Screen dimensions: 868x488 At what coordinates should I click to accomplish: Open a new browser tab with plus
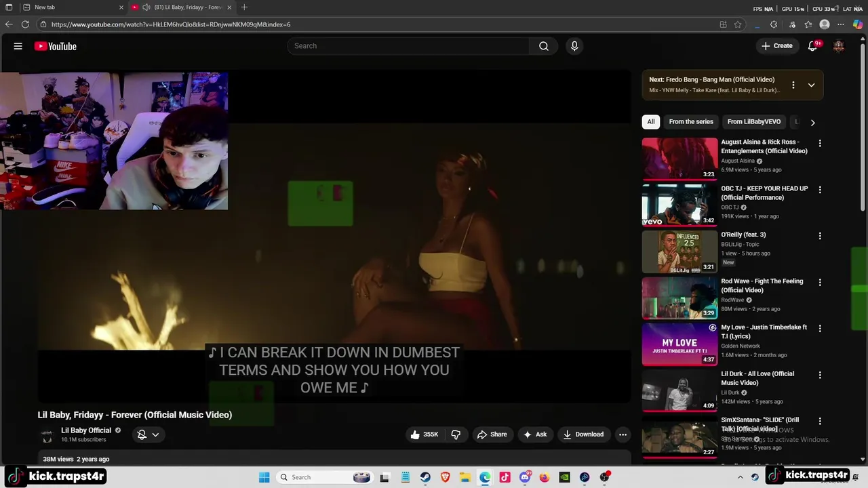point(244,7)
